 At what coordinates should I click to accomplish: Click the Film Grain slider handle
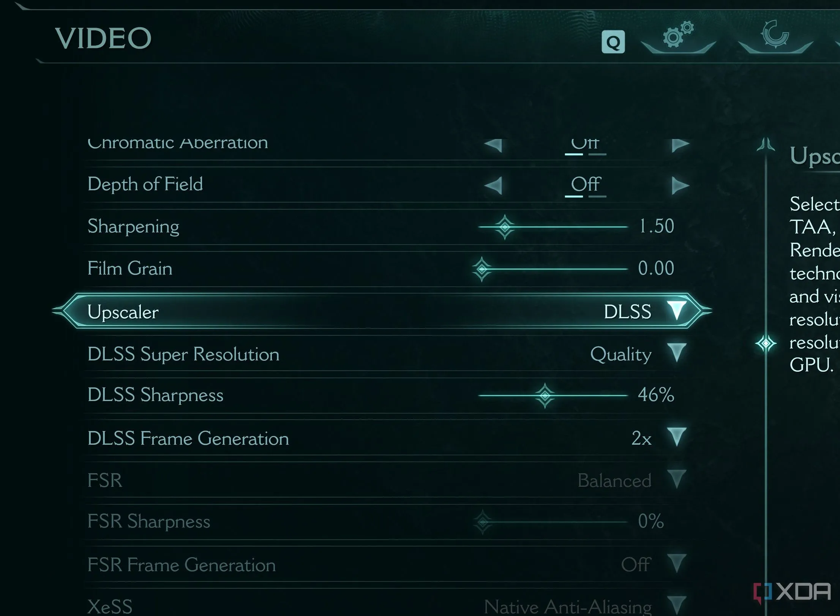pos(482,269)
